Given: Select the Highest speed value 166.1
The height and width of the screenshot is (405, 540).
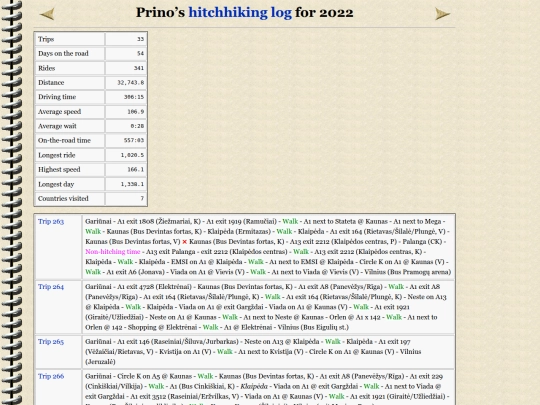Looking at the screenshot, I should (136, 170).
